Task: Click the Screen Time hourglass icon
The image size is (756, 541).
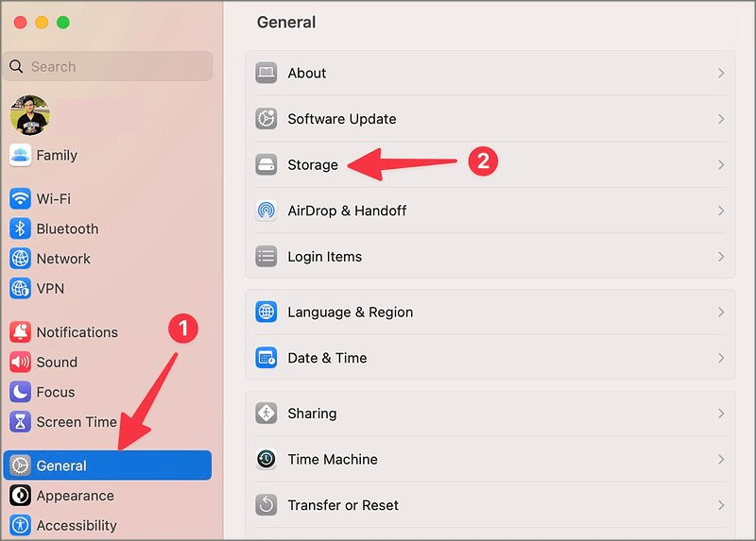Action: (x=21, y=422)
